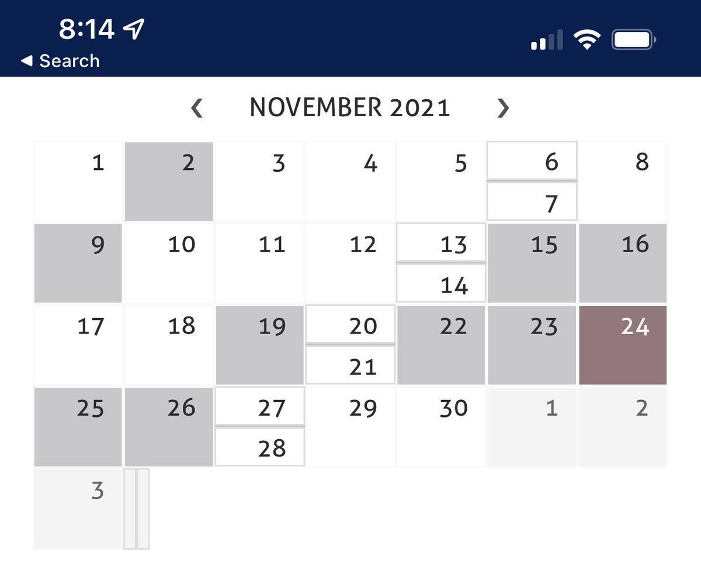
Task: Tap the location arrow next to 8:14
Action: pyautogui.click(x=134, y=29)
